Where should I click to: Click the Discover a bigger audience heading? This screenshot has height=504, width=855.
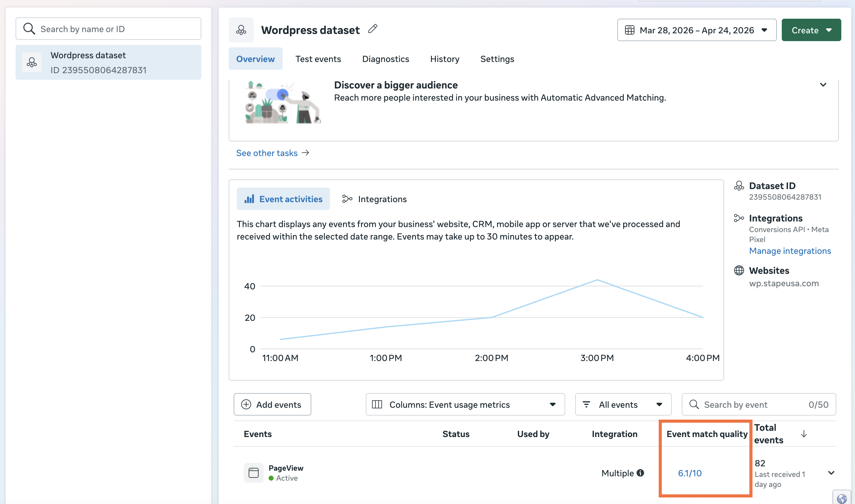click(x=395, y=85)
